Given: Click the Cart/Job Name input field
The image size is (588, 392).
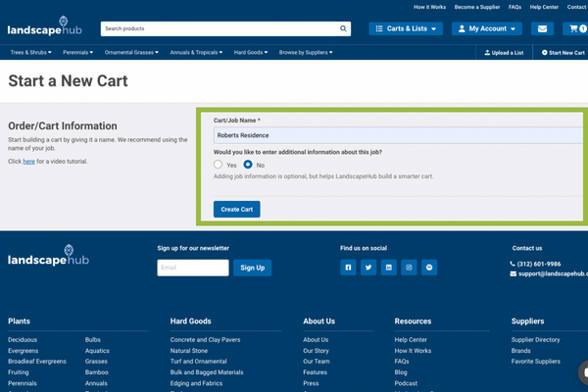Looking at the screenshot, I should (x=398, y=135).
